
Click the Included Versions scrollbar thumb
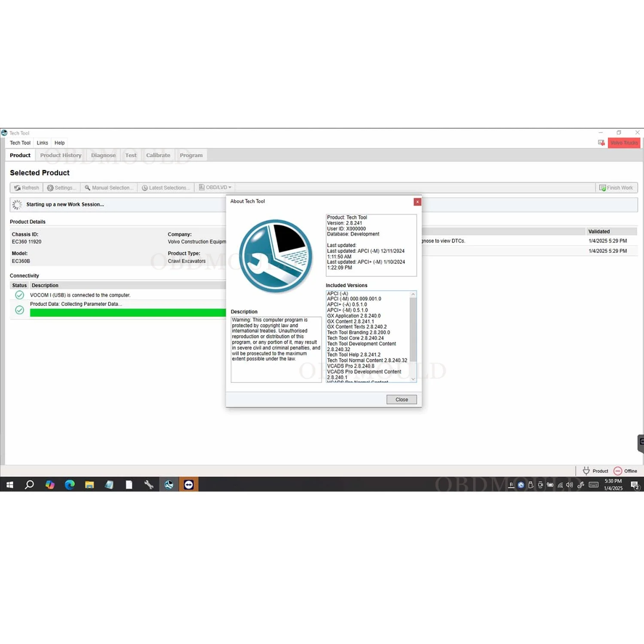(413, 329)
